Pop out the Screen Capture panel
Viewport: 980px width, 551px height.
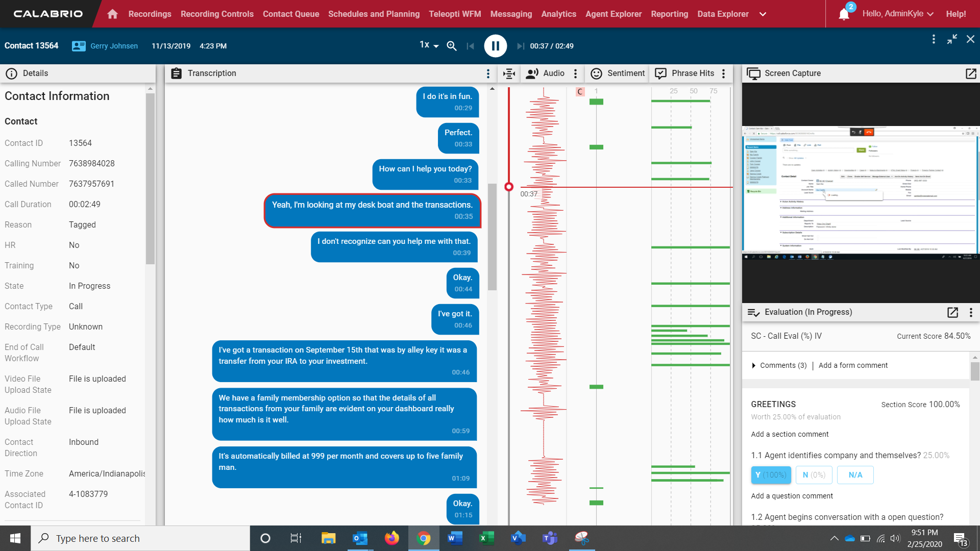[x=971, y=73]
